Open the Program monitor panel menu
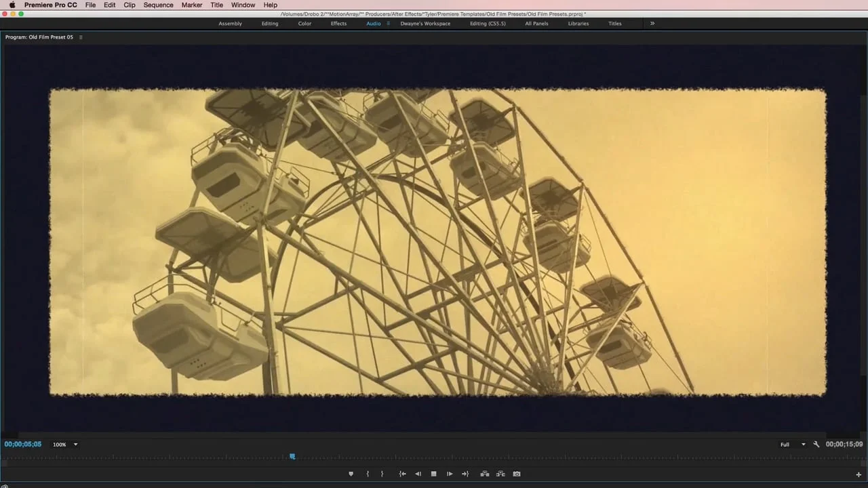868x488 pixels. point(81,37)
